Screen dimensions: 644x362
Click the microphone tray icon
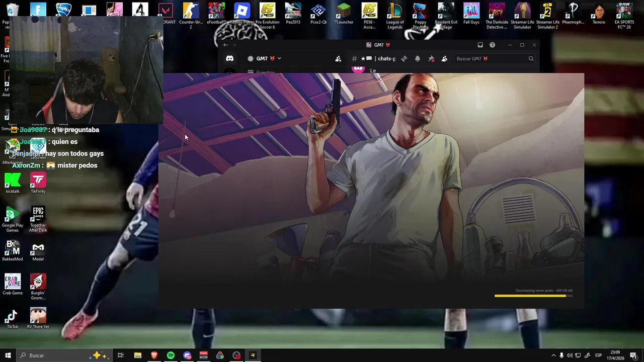pos(561,355)
